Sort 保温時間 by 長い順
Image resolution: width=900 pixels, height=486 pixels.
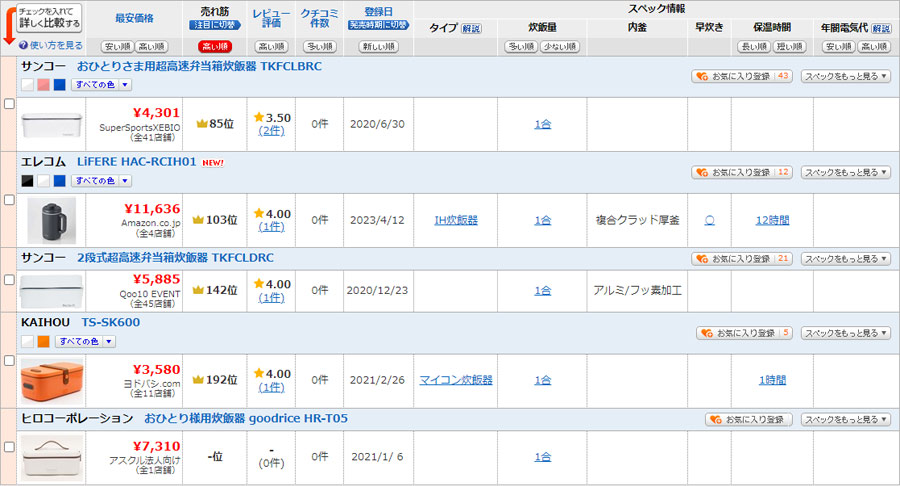pyautogui.click(x=754, y=46)
